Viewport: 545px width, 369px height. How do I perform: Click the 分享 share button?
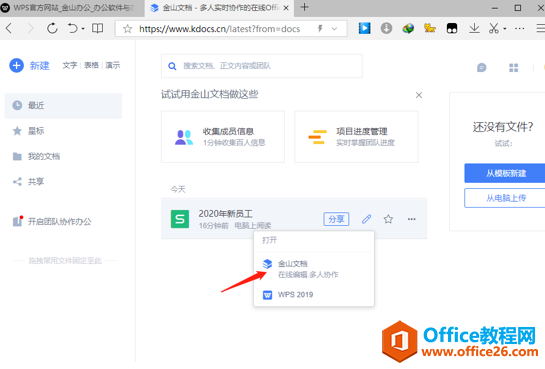[336, 219]
